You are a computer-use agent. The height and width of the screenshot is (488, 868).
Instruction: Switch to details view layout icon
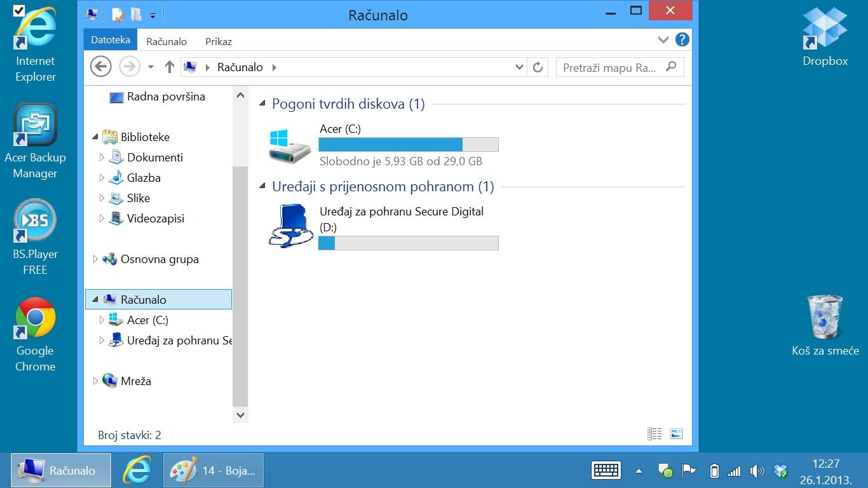(x=654, y=434)
